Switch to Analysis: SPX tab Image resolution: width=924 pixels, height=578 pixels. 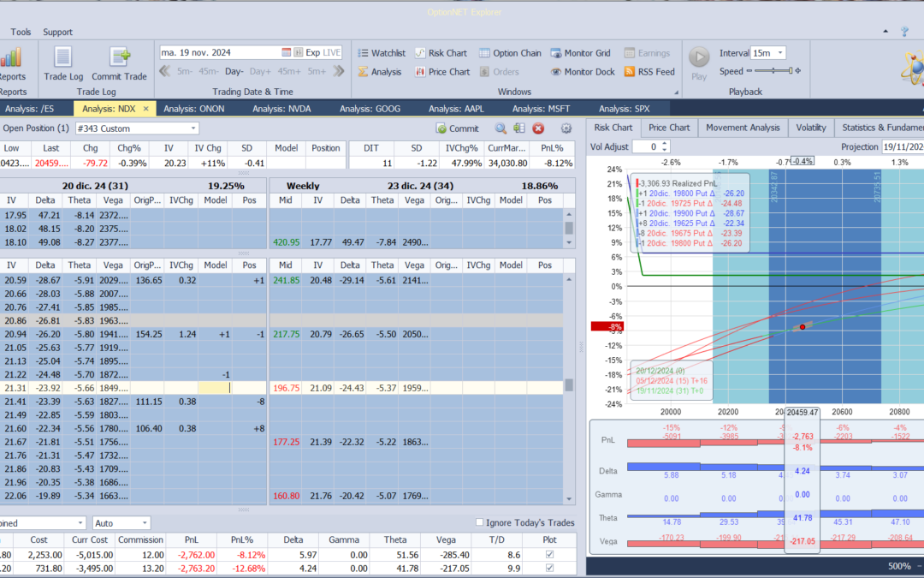pos(624,109)
